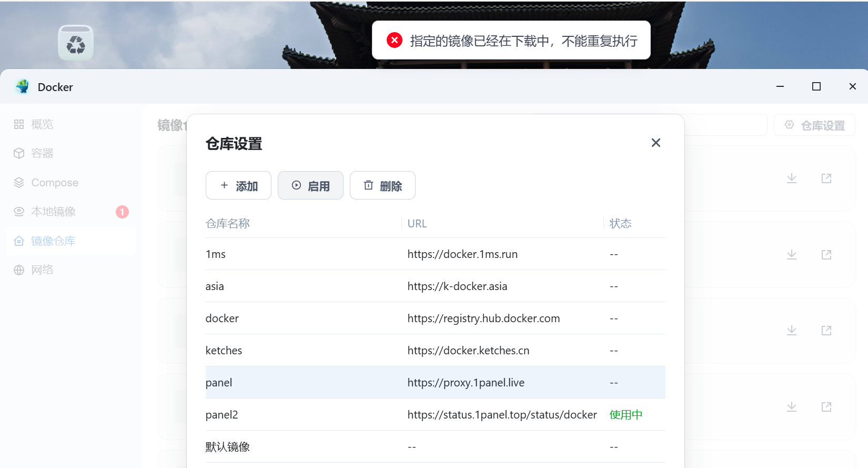Click the red error icon in notification

click(x=395, y=40)
